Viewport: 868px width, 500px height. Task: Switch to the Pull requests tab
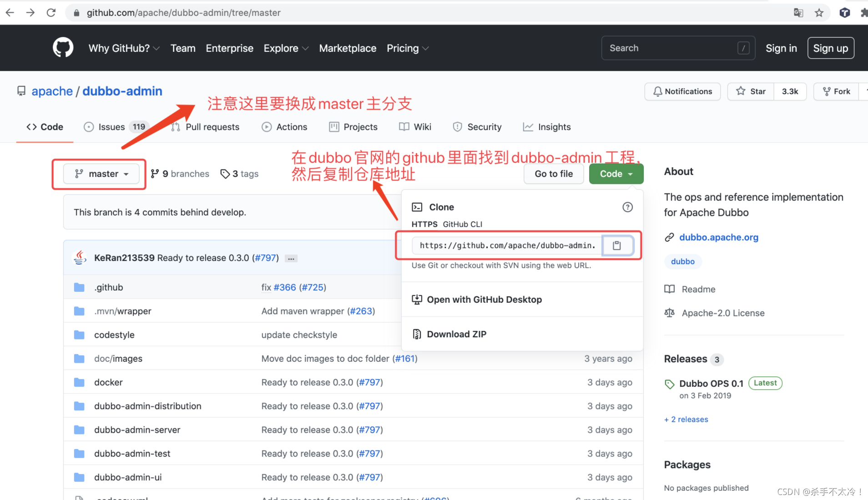tap(206, 127)
